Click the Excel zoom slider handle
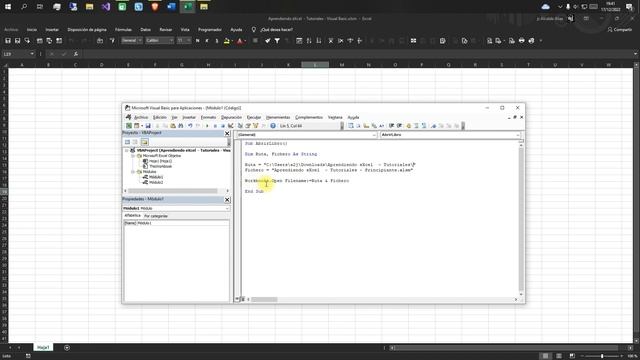The image size is (640, 360). click(x=602, y=356)
